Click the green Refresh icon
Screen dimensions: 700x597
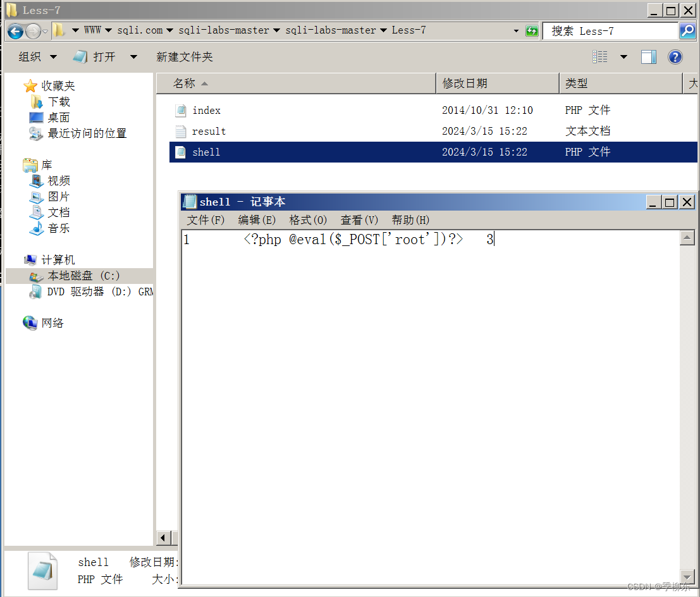point(532,31)
